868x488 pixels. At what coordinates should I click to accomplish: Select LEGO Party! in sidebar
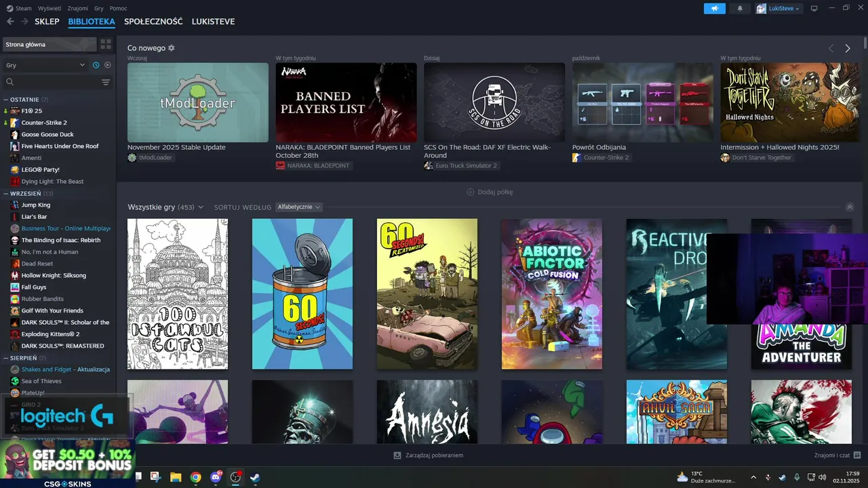point(40,169)
